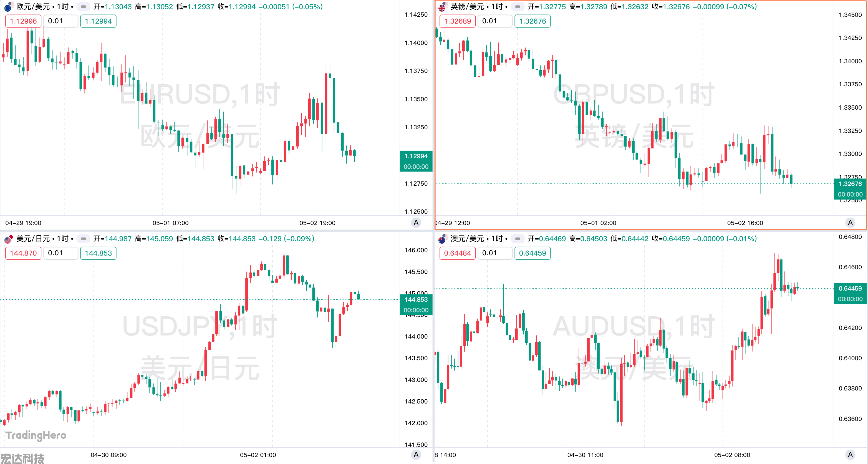Click the grey pill icon beside 欧元/美元 title
Screen dimensions: 868x464
pos(83,6)
